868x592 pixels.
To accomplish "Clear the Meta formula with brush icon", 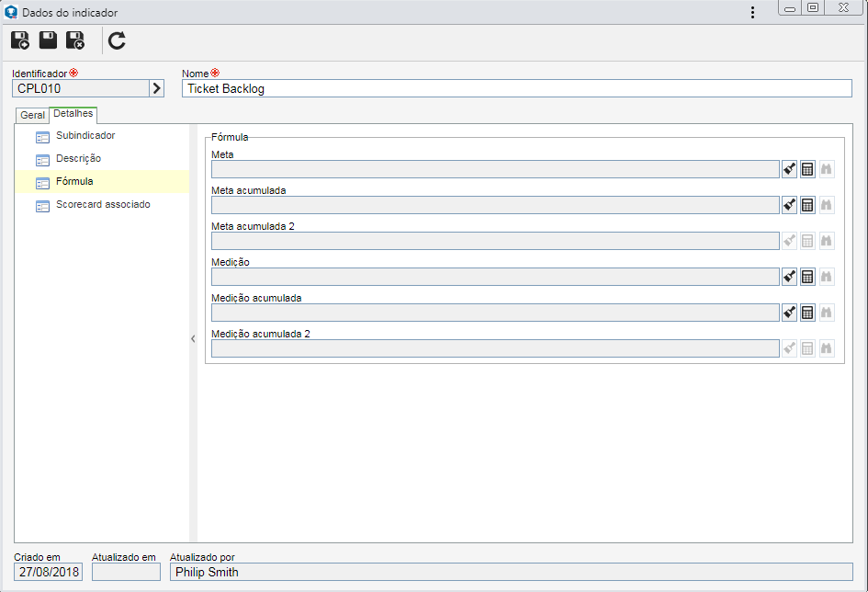I will tap(789, 169).
